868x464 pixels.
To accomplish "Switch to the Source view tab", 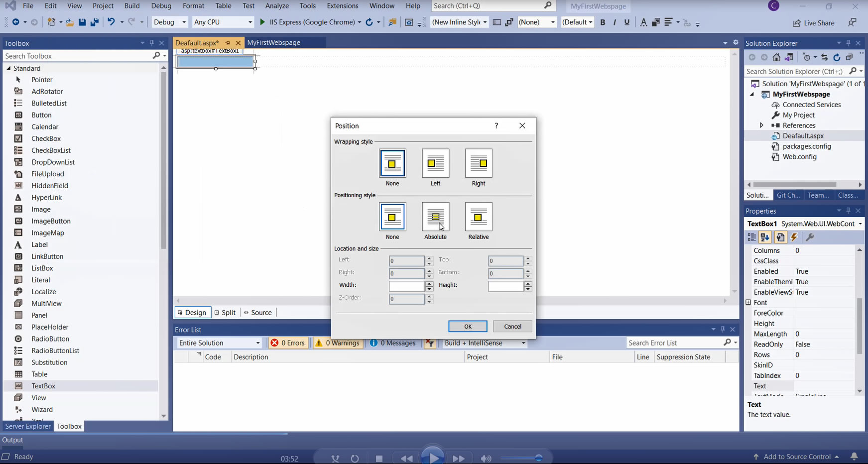I will 257,313.
